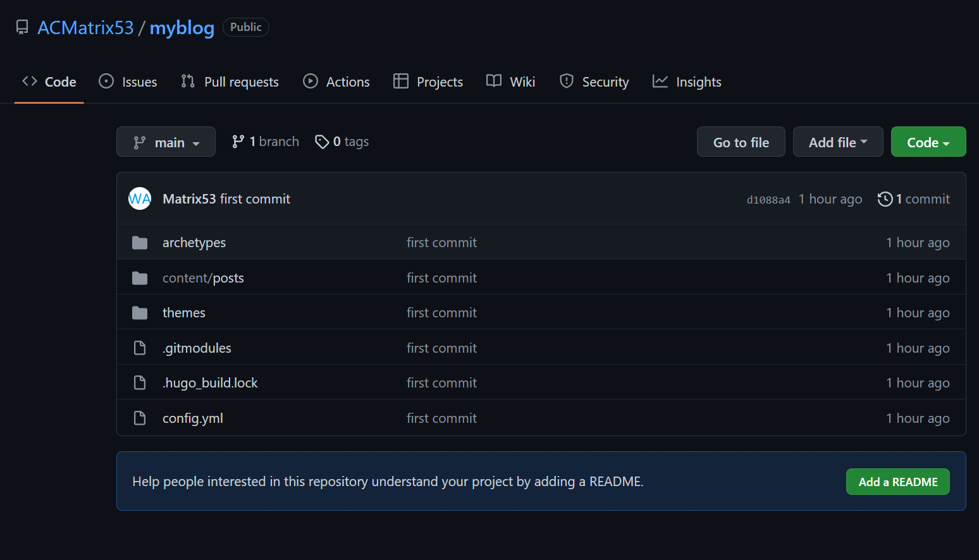Click first commit message in themes row
This screenshot has width=979, height=560.
pos(441,313)
